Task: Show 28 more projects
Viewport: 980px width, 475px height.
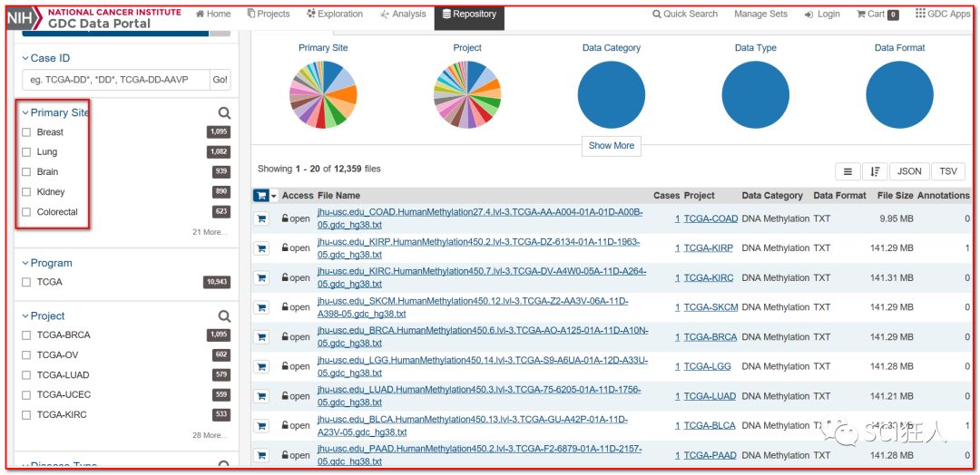Action: pyautogui.click(x=210, y=435)
